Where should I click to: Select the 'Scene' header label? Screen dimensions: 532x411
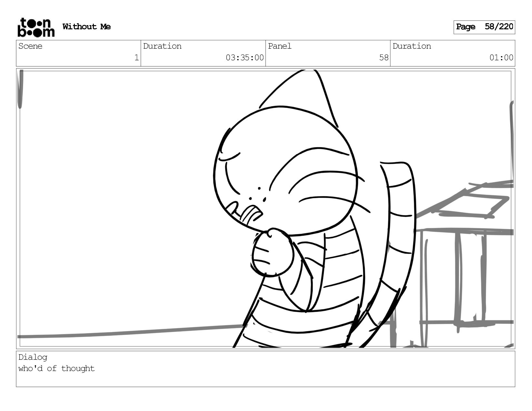(30, 46)
